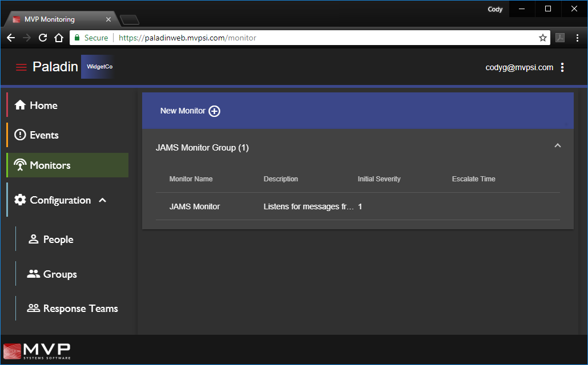588x365 pixels.
Task: Click the browser home icon
Action: (58, 38)
